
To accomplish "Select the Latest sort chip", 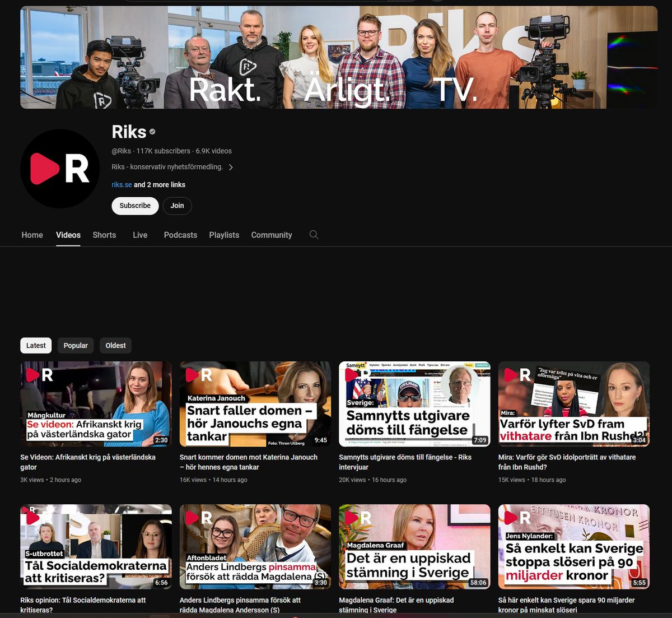I will tap(36, 345).
